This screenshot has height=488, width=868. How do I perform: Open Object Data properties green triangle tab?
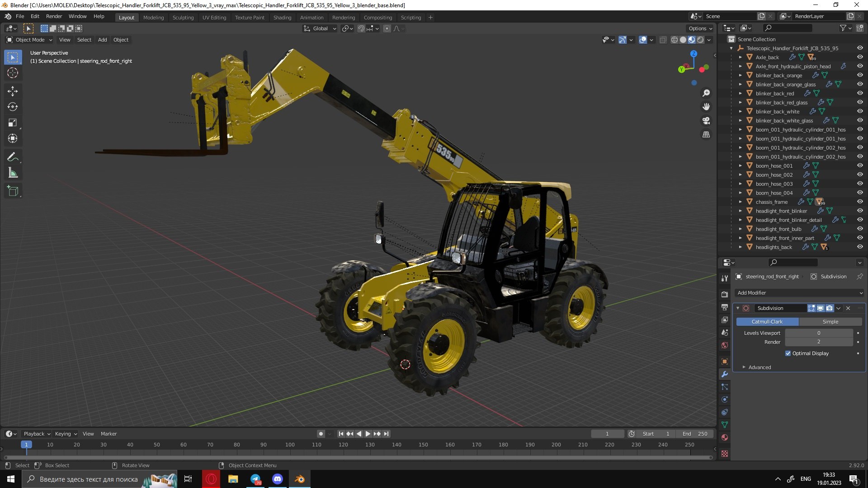[x=725, y=425]
